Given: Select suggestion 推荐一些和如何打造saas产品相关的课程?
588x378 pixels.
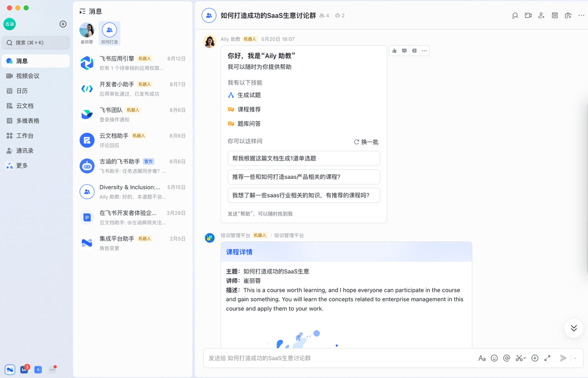Looking at the screenshot, I should point(304,177).
